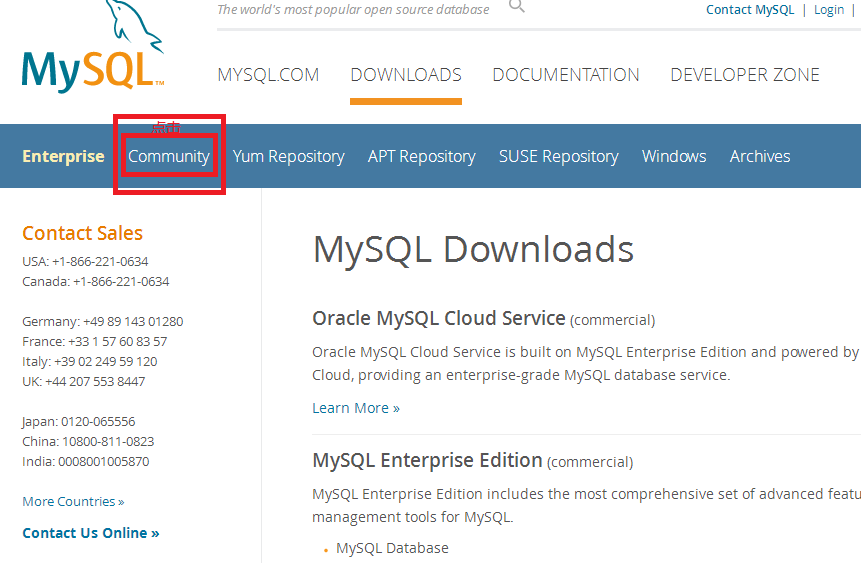Viewport: 861px width, 563px height.
Task: Select the MySQL Database bullet item
Action: [392, 548]
